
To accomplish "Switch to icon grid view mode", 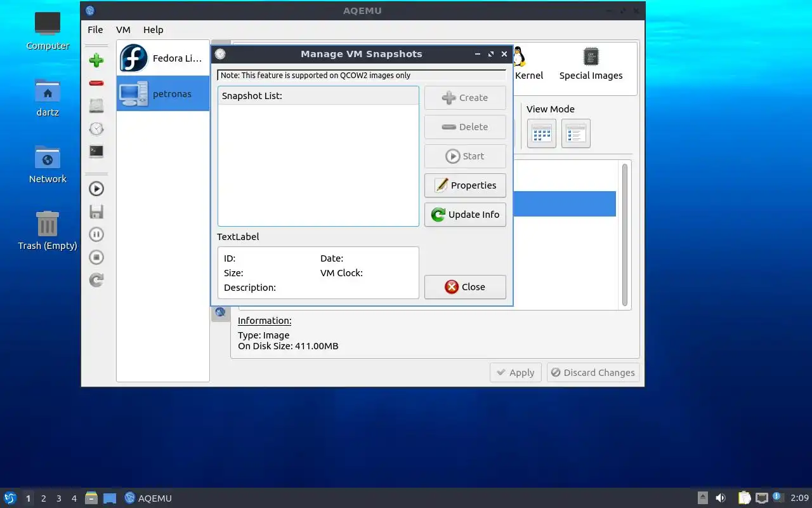I will [x=542, y=133].
